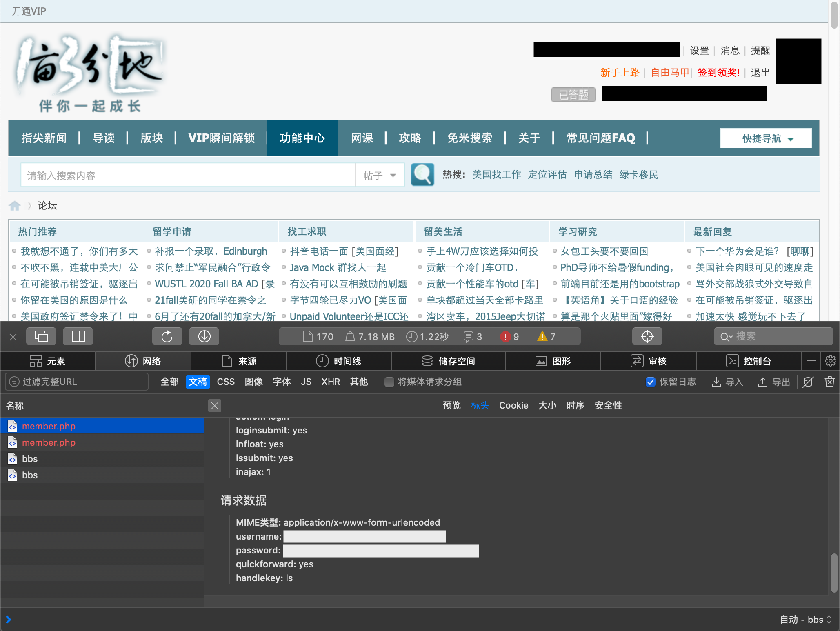Click the reload page icon in inspector toolbar
This screenshot has height=631, width=840.
(167, 336)
